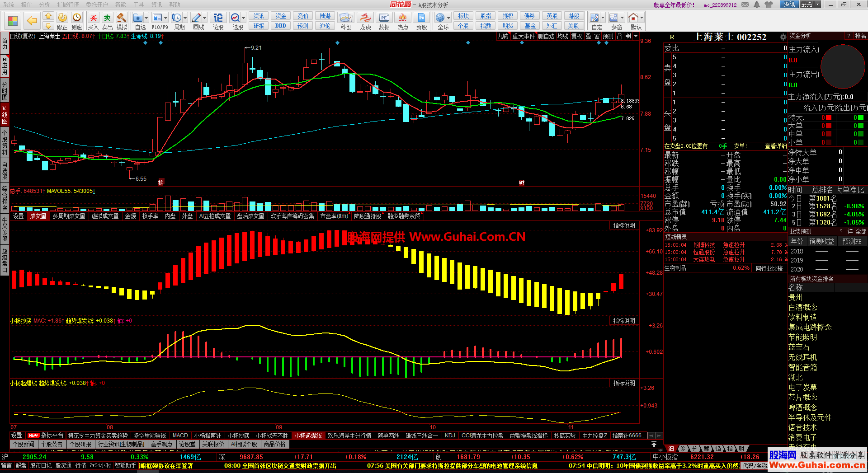Viewport: 868px width, 473px height.
Task: Open the 自选 watchlist dropdown arrow
Action: tap(146, 18)
